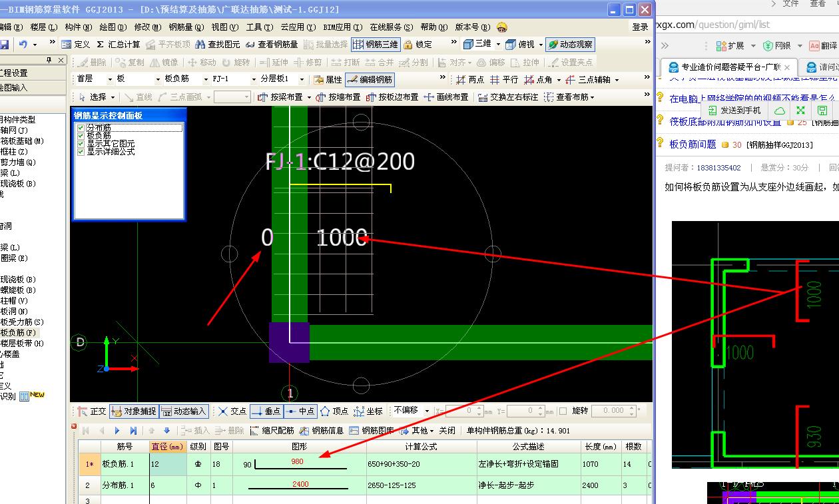Open 钢筋量(Q) menu

click(186, 27)
